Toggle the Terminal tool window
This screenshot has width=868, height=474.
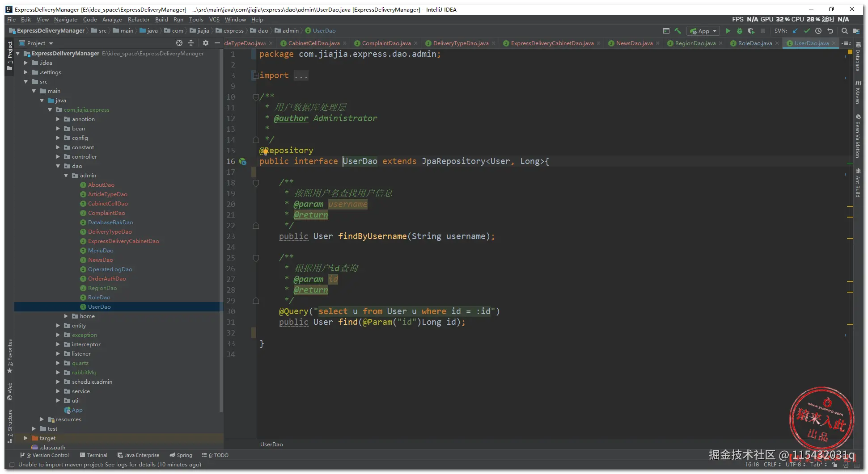(x=93, y=455)
